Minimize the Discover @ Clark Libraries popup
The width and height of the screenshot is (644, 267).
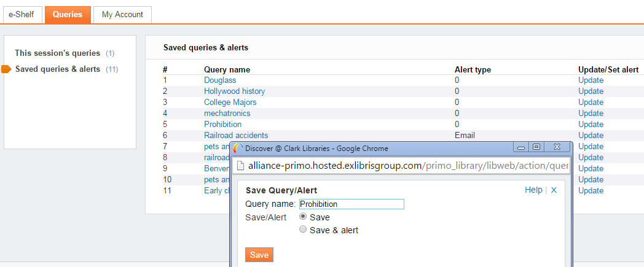pyautogui.click(x=522, y=147)
